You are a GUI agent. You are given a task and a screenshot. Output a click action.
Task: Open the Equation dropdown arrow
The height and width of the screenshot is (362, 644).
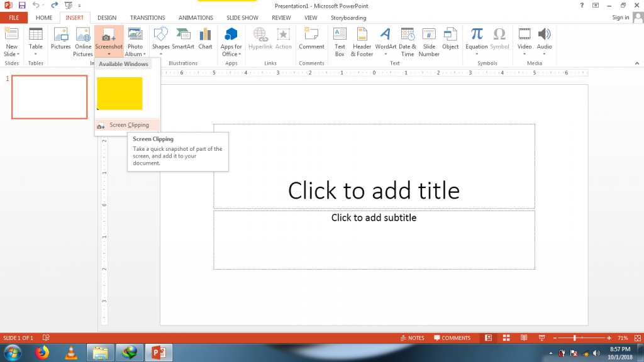(477, 54)
